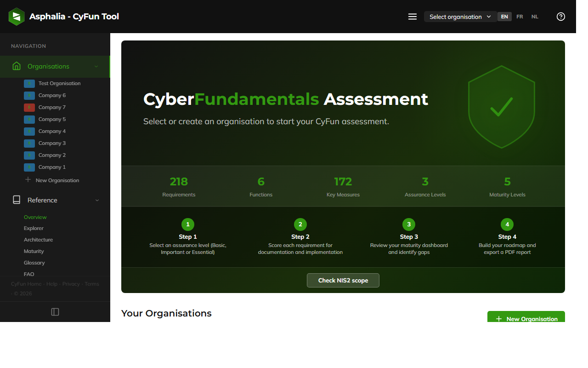Screen dimensions: 588x368
Task: Open the Privacy footer link
Action: (x=71, y=284)
